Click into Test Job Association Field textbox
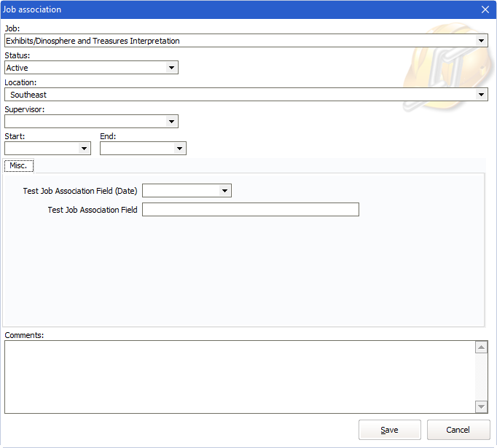The height and width of the screenshot is (448, 497). click(251, 209)
